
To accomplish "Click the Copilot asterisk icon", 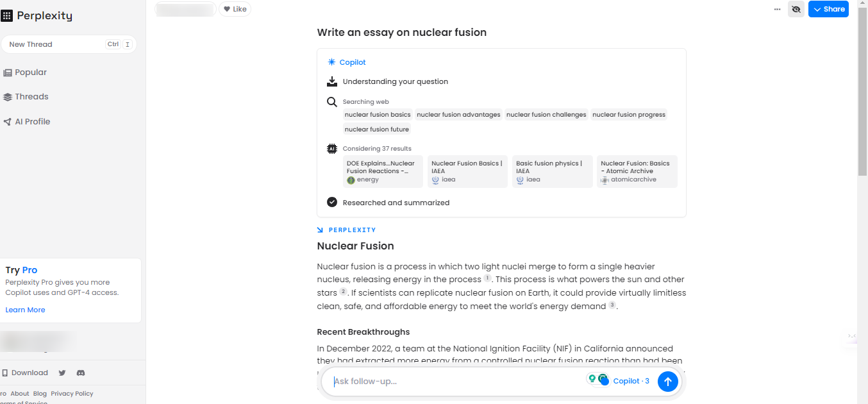I will coord(331,62).
